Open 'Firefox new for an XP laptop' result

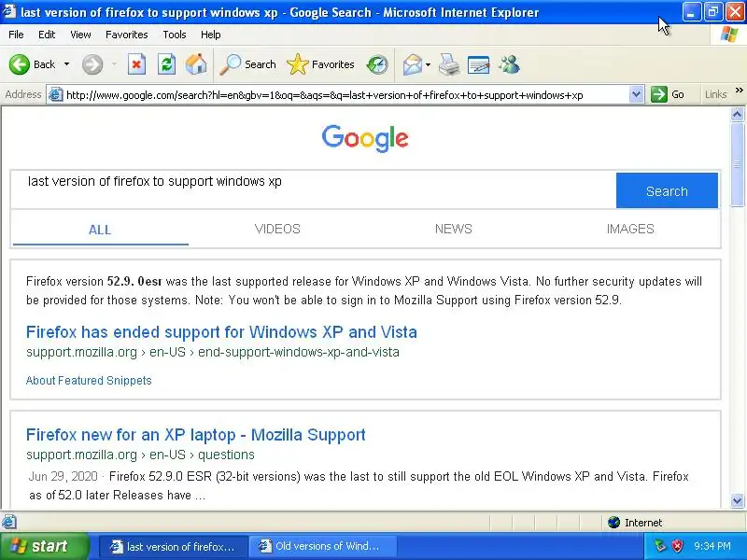[x=196, y=435]
